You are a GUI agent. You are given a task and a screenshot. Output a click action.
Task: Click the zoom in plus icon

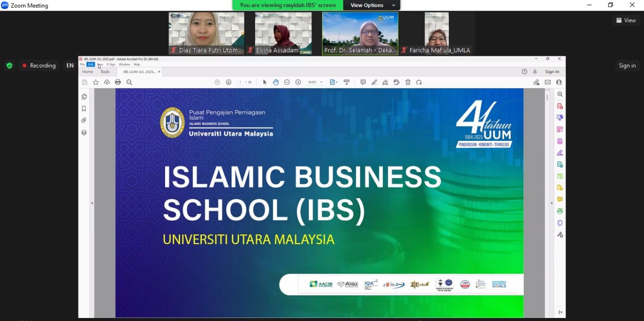pyautogui.click(x=298, y=82)
